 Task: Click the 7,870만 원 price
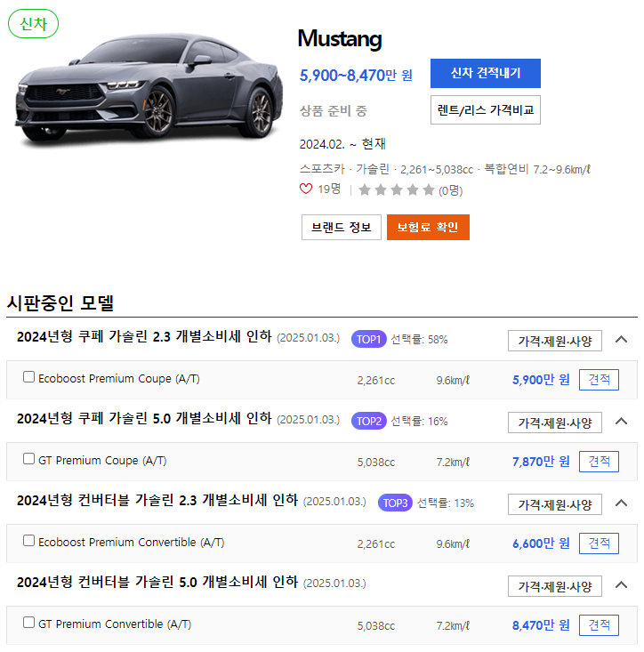541,462
